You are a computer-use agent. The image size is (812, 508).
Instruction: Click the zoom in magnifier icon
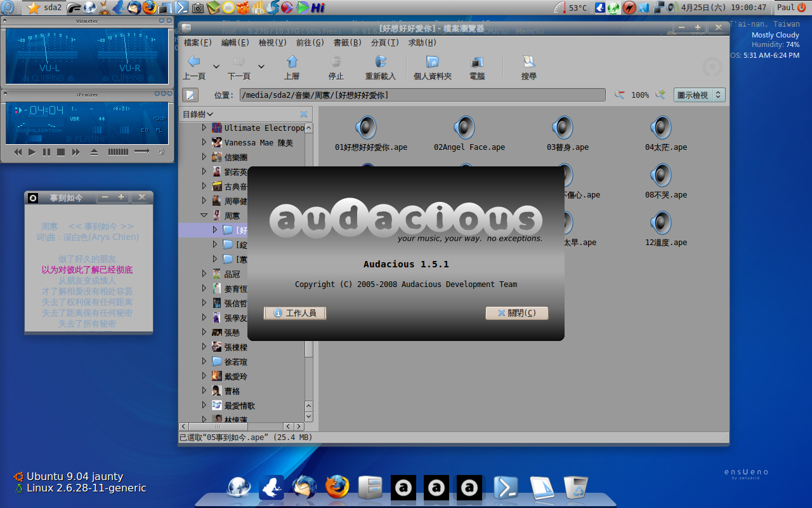click(660, 95)
